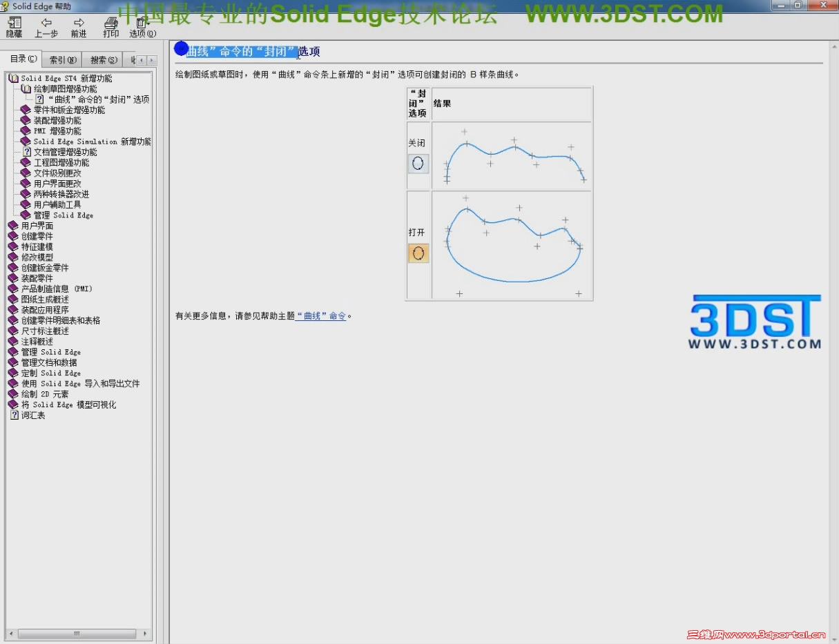The width and height of the screenshot is (839, 644).
Task: Click the book icon beside 用户界面
Action: (x=13, y=226)
